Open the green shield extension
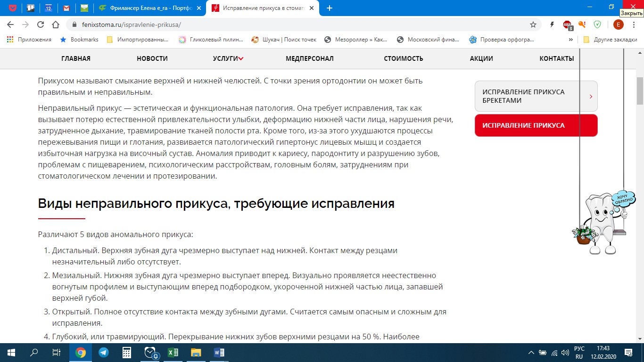The height and width of the screenshot is (362, 644). pyautogui.click(x=597, y=25)
